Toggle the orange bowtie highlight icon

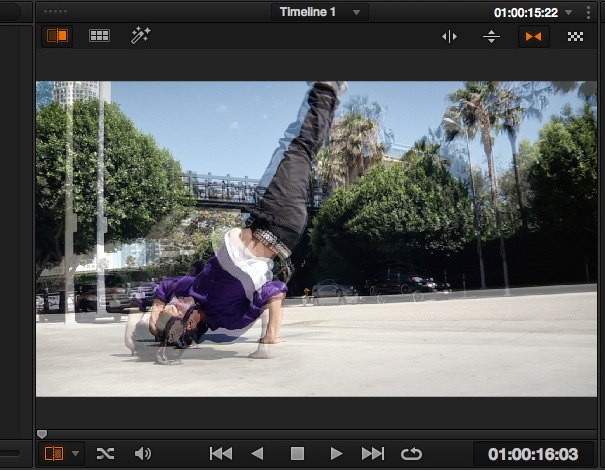pyautogui.click(x=533, y=37)
